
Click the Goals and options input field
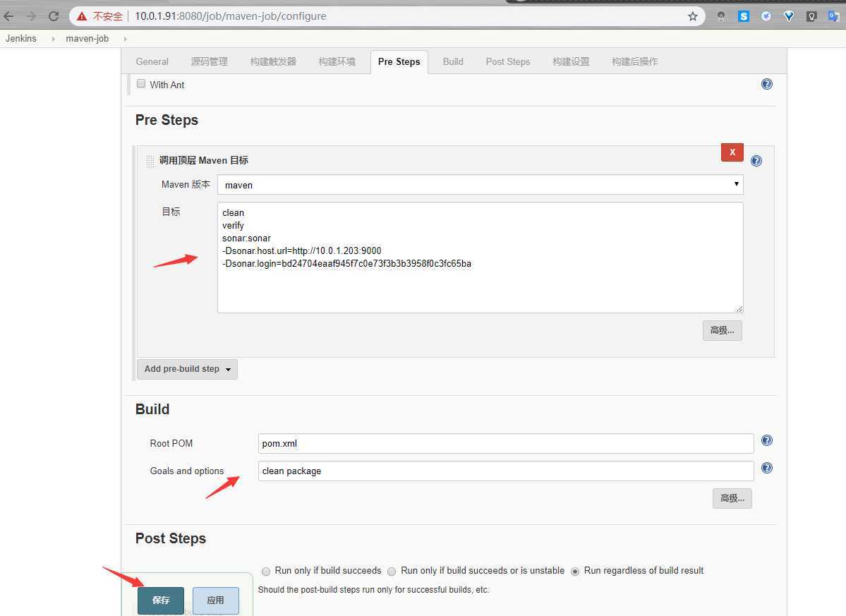(x=506, y=471)
